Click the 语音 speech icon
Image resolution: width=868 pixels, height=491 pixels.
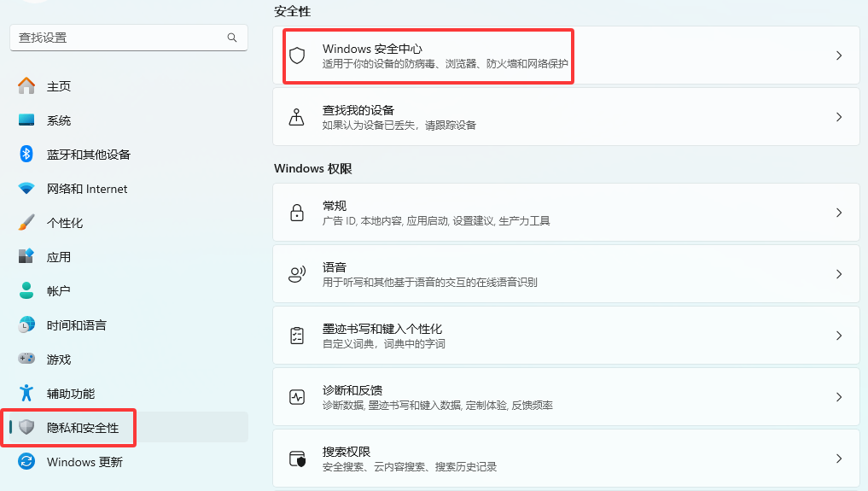pyautogui.click(x=297, y=274)
